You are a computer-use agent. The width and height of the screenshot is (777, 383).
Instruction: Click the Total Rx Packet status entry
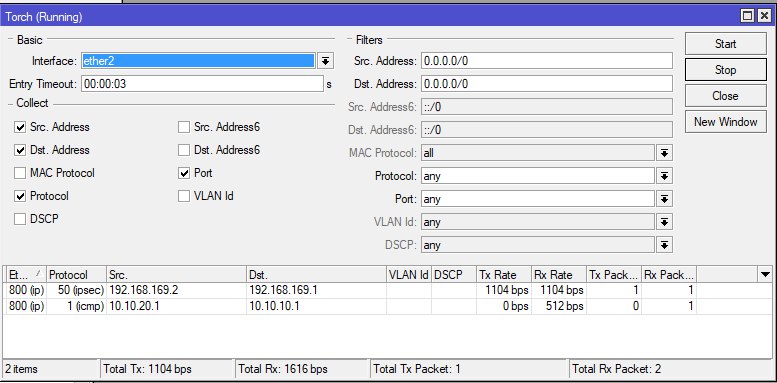tap(670, 369)
